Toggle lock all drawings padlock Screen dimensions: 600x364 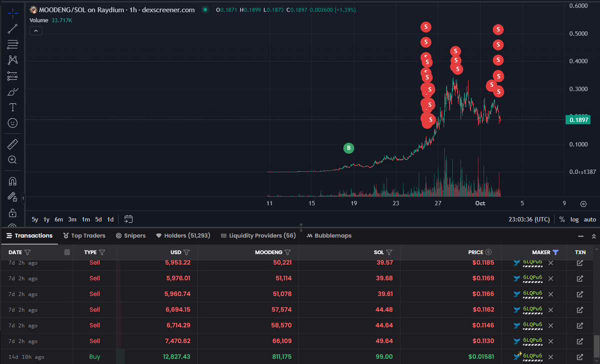point(12,213)
